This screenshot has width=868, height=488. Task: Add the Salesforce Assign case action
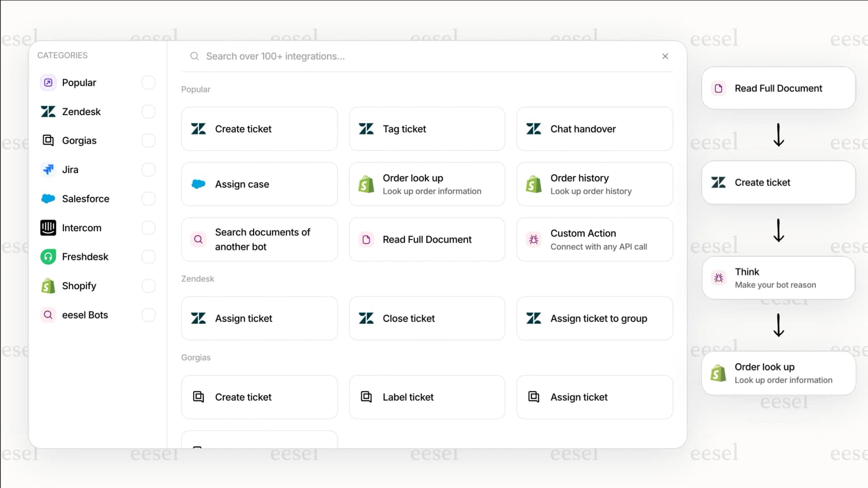coord(259,184)
